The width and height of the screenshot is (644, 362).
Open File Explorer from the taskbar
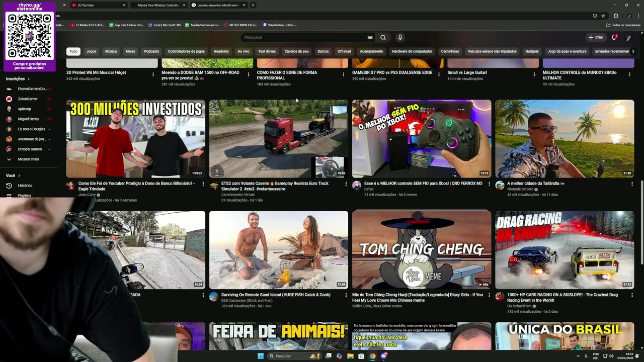coord(350,356)
